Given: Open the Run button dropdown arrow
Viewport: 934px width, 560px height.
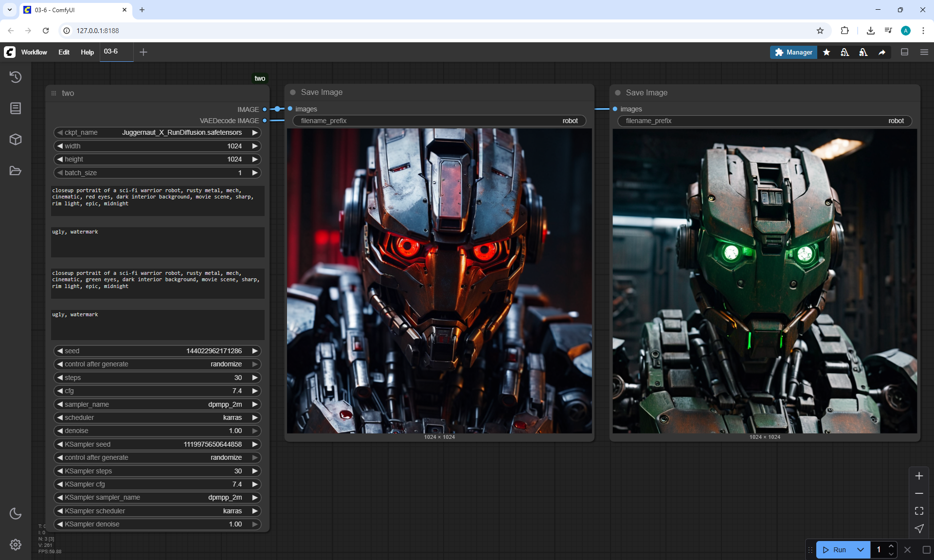Looking at the screenshot, I should (860, 550).
